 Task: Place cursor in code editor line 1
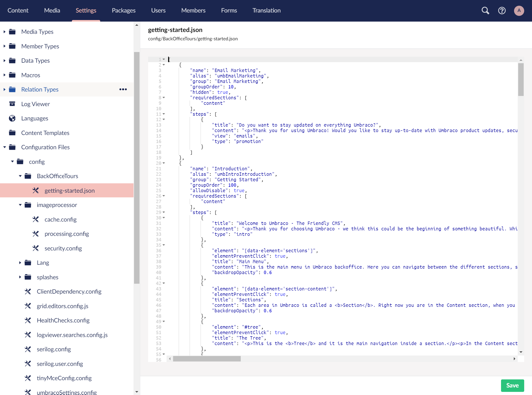(x=342, y=60)
